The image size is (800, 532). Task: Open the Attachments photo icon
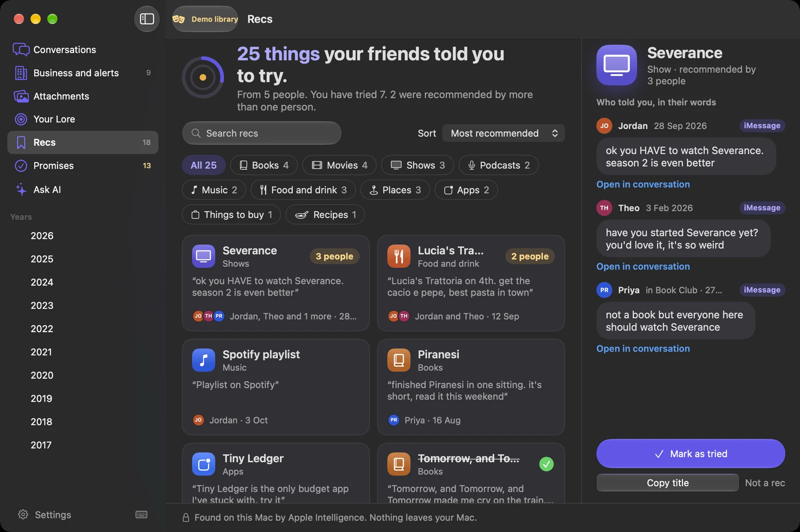tap(21, 96)
